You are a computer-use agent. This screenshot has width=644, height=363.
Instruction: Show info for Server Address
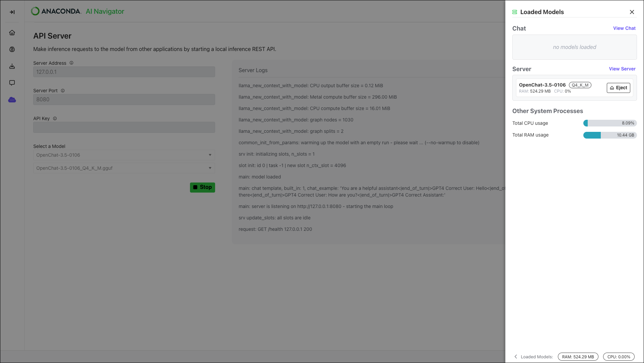[71, 63]
